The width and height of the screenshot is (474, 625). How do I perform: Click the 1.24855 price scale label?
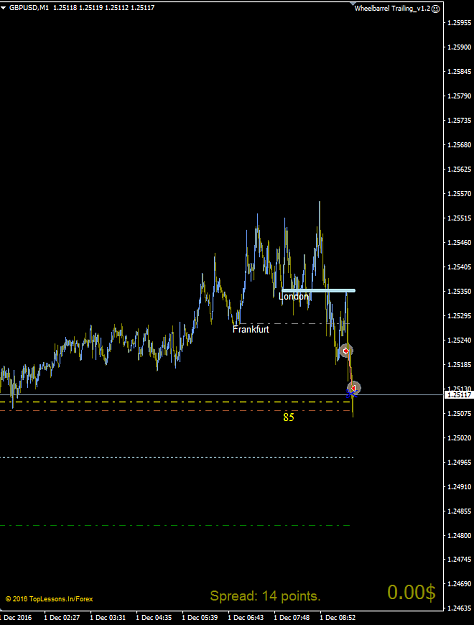click(x=459, y=511)
